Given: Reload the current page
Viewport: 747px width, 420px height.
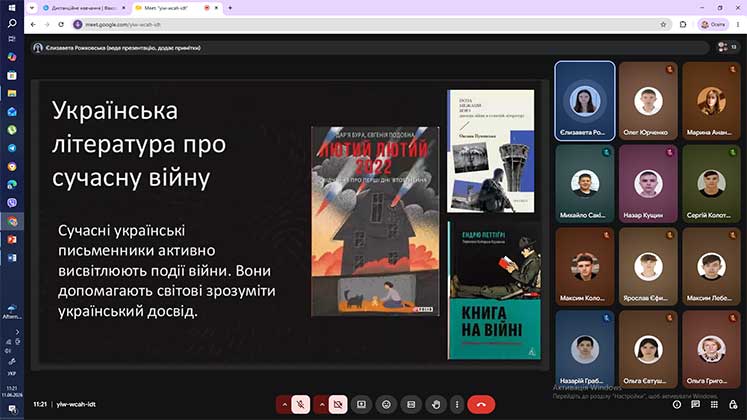Looking at the screenshot, I should (61, 24).
